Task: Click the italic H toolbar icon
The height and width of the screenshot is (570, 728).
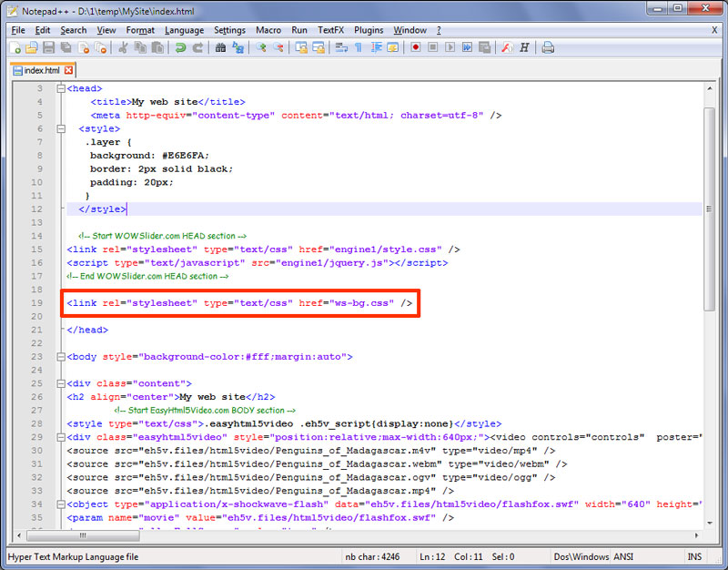Action: point(525,47)
